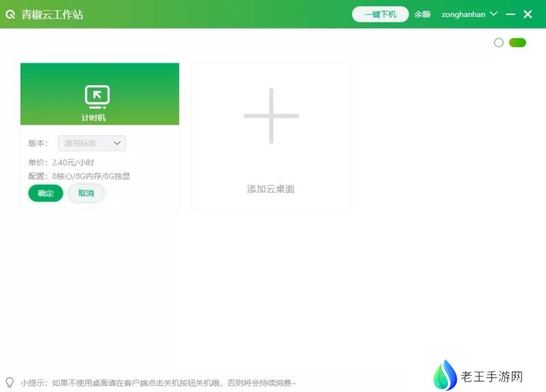Click the 青椒云工作站 title text

(x=53, y=14)
